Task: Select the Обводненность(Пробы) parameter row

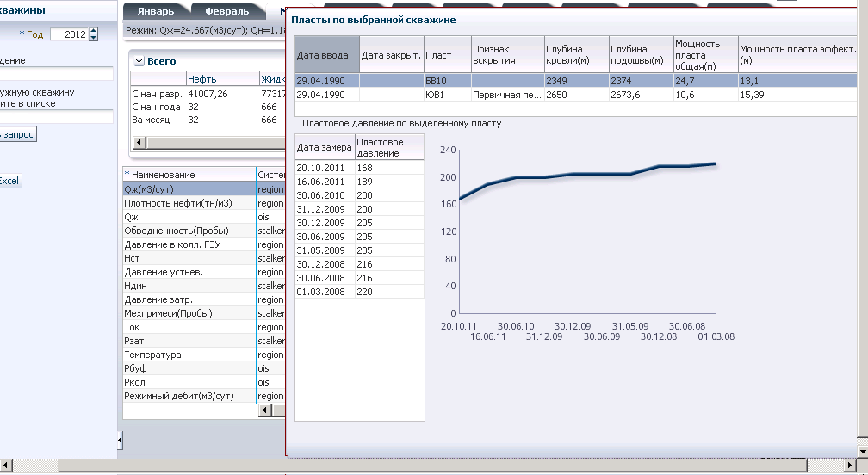Action: 204,231
